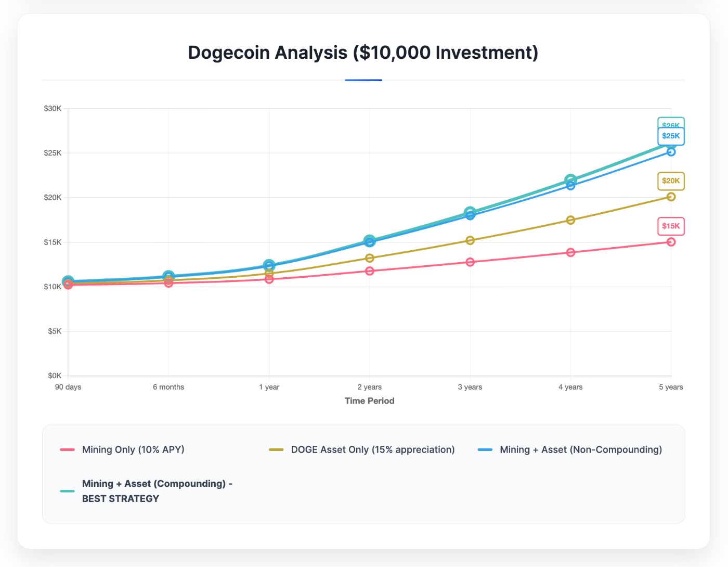Select the blue Non-Compounding point at 5 years
728x567 pixels.
[671, 152]
